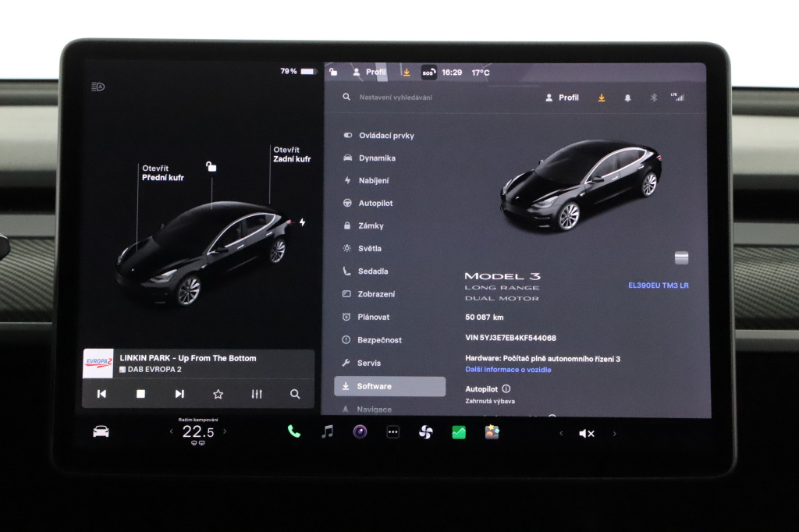Open the Další informace o vozidle link
The width and height of the screenshot is (799, 532).
(x=508, y=370)
